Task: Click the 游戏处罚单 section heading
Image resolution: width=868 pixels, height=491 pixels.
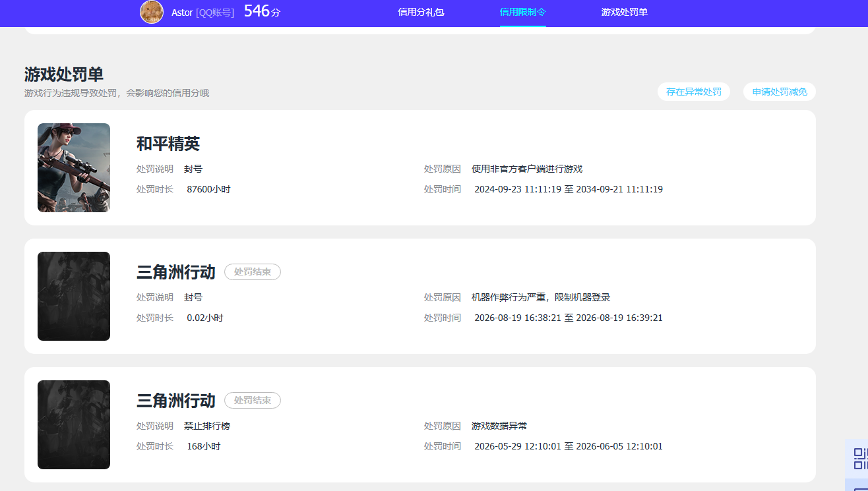Action: click(64, 74)
